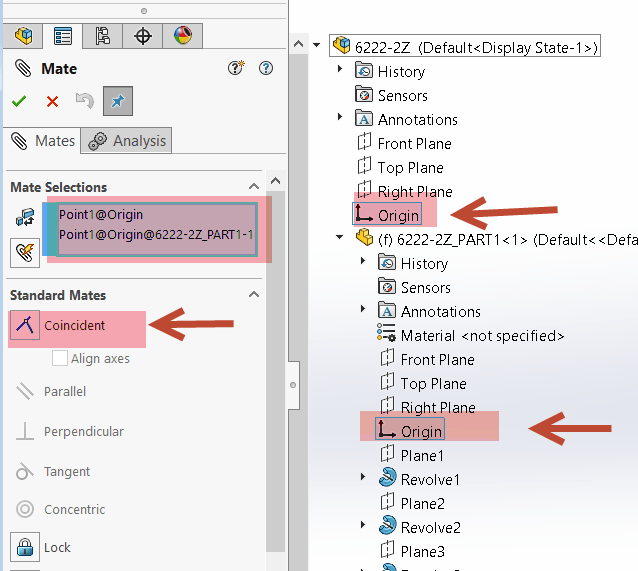Expand the assembly Annotations folder
This screenshot has width=638, height=571.
(x=340, y=117)
